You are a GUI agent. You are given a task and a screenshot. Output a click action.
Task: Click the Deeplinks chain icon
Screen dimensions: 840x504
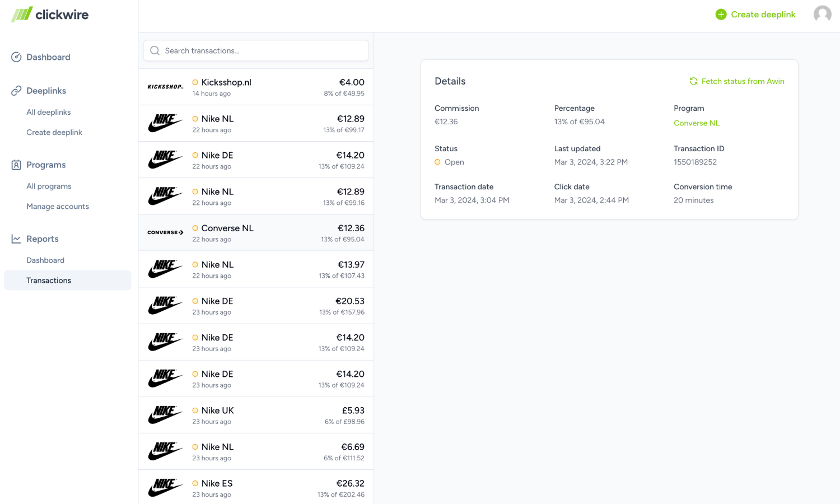(x=16, y=91)
